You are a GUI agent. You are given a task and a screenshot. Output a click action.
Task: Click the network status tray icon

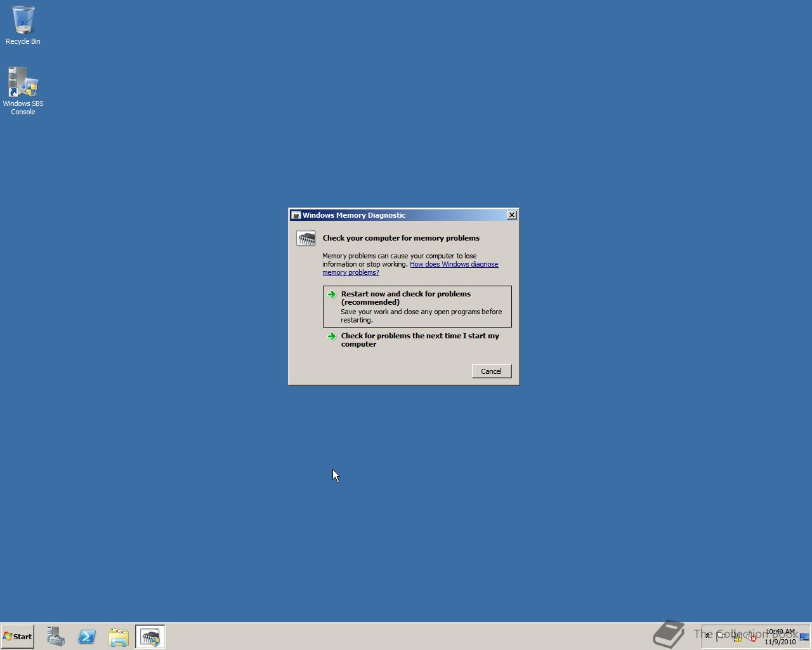(737, 637)
